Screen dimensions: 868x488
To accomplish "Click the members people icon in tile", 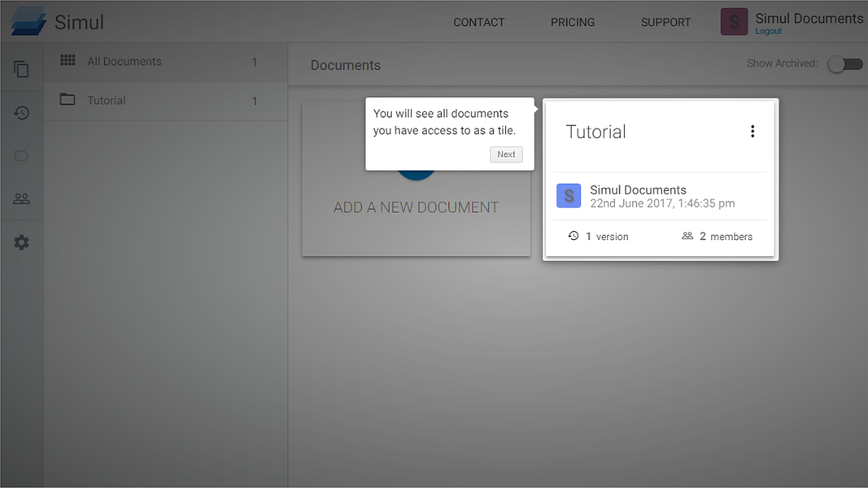I will point(687,236).
